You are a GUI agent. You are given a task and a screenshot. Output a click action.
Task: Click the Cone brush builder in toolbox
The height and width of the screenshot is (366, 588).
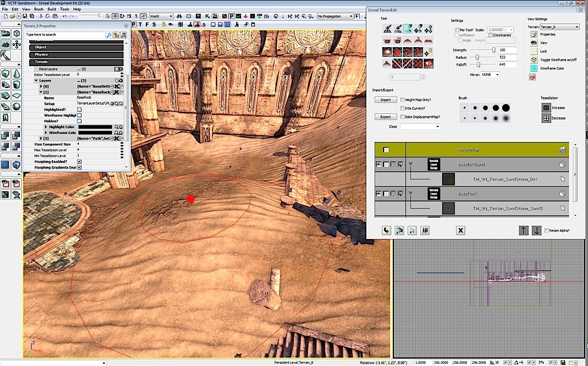click(17, 74)
